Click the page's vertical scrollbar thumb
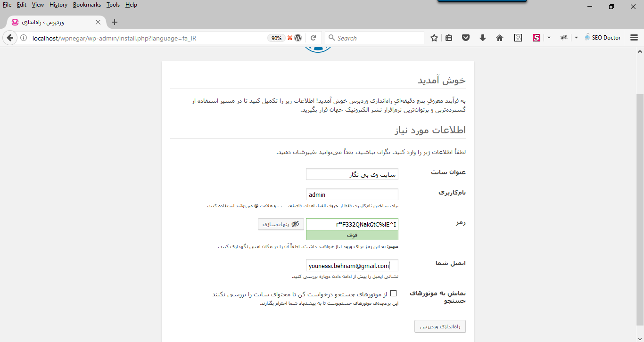 pyautogui.click(x=640, y=210)
